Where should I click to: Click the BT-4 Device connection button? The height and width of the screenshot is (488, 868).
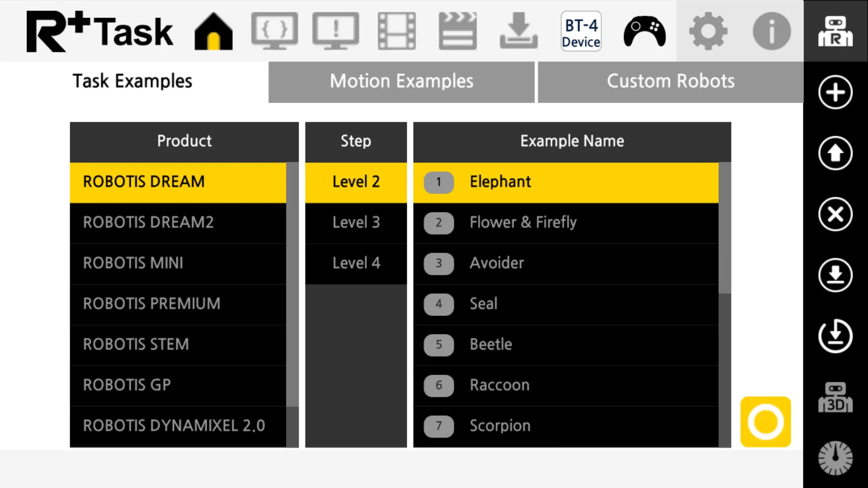pyautogui.click(x=581, y=32)
